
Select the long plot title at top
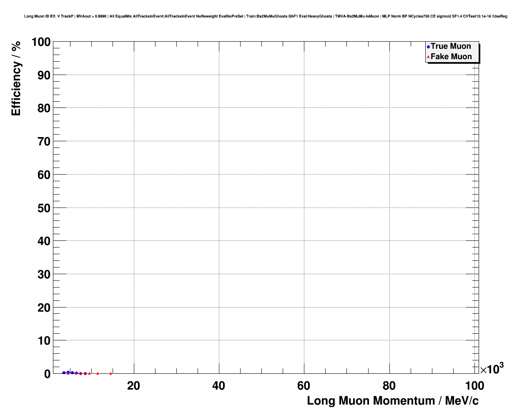pyautogui.click(x=266, y=16)
